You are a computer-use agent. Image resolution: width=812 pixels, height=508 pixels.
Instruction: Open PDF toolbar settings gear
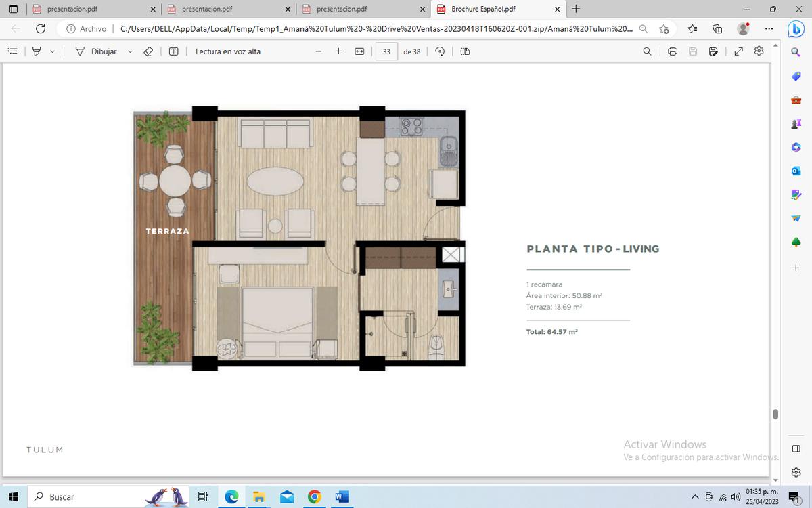[759, 51]
